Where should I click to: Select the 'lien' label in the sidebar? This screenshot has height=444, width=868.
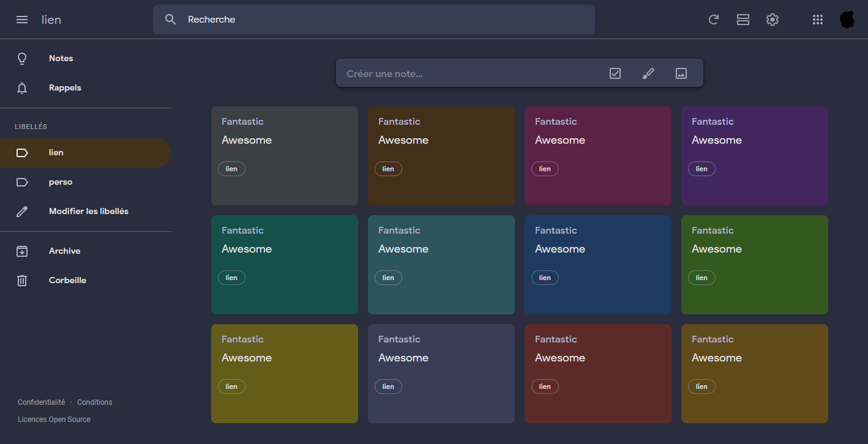coord(56,152)
